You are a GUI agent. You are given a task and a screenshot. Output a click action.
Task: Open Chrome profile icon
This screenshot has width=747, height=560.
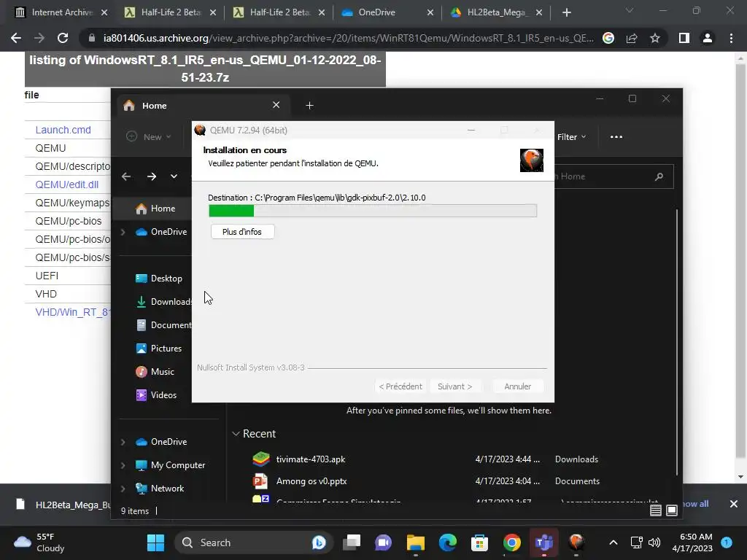tap(708, 38)
